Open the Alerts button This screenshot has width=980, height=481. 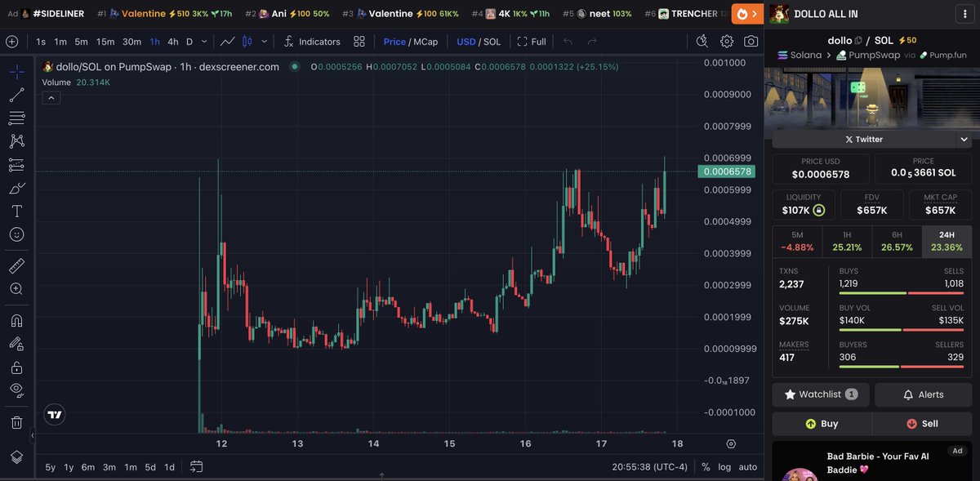pos(923,394)
